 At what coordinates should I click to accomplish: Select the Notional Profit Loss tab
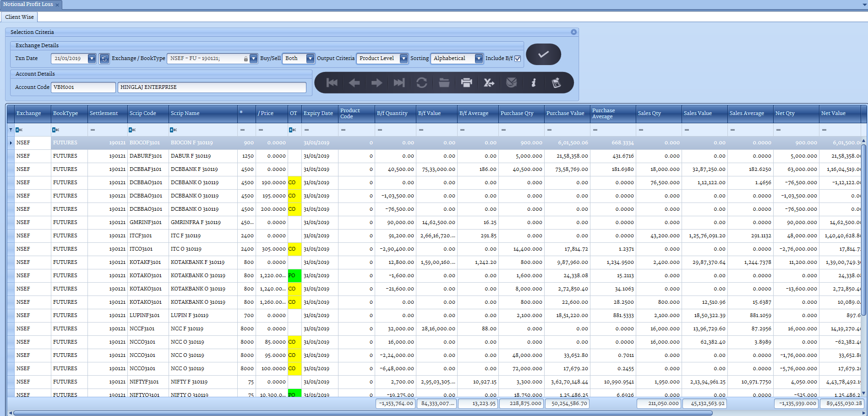tap(28, 4)
